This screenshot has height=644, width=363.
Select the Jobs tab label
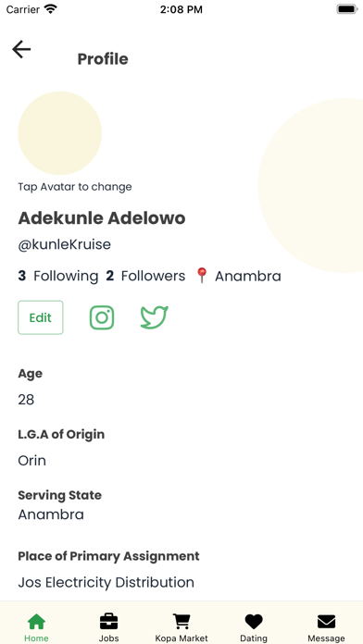[x=109, y=638]
